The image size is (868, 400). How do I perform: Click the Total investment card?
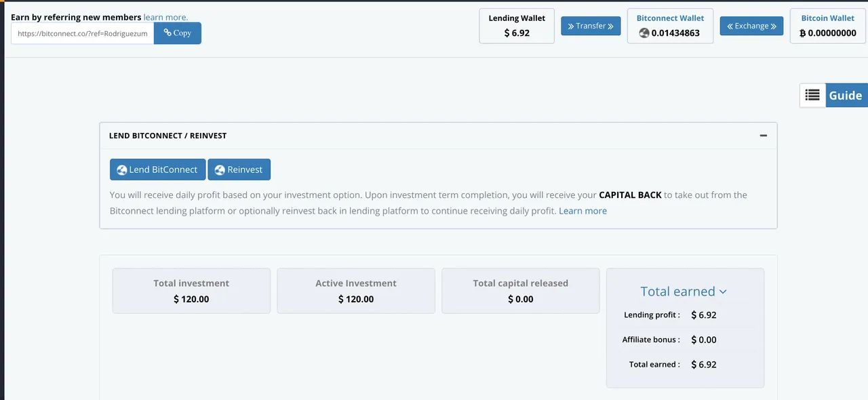pos(191,291)
